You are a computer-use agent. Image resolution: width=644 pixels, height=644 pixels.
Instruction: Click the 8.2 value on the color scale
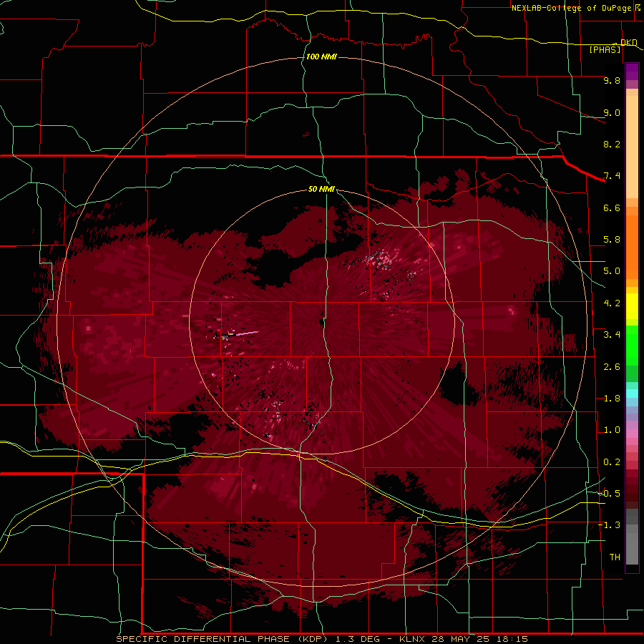point(612,144)
